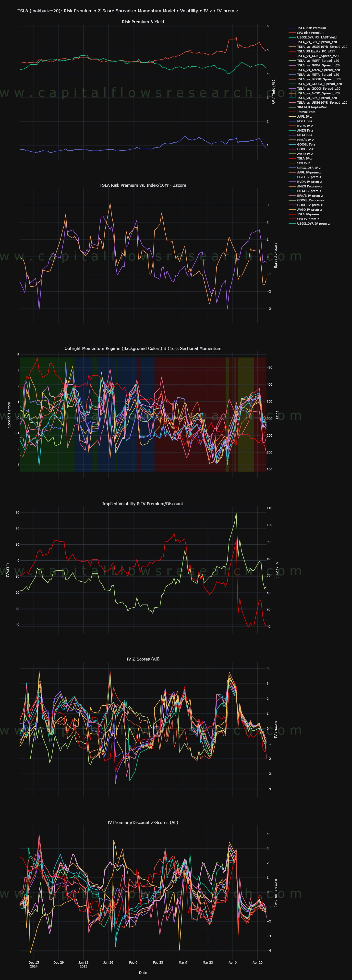Toggle GOOGL IV-z legend entry

302,145
